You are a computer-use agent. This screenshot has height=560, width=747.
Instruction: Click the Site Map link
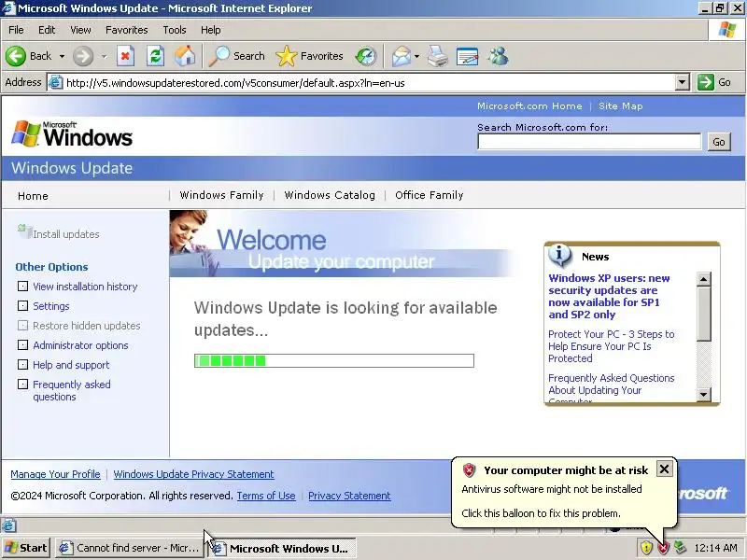pyautogui.click(x=620, y=106)
